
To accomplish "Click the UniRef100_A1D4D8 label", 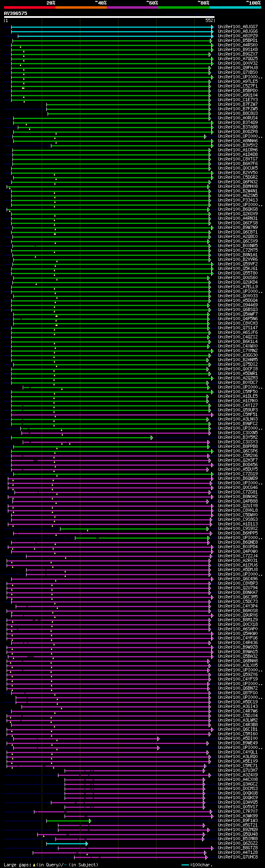I will pos(238,155).
